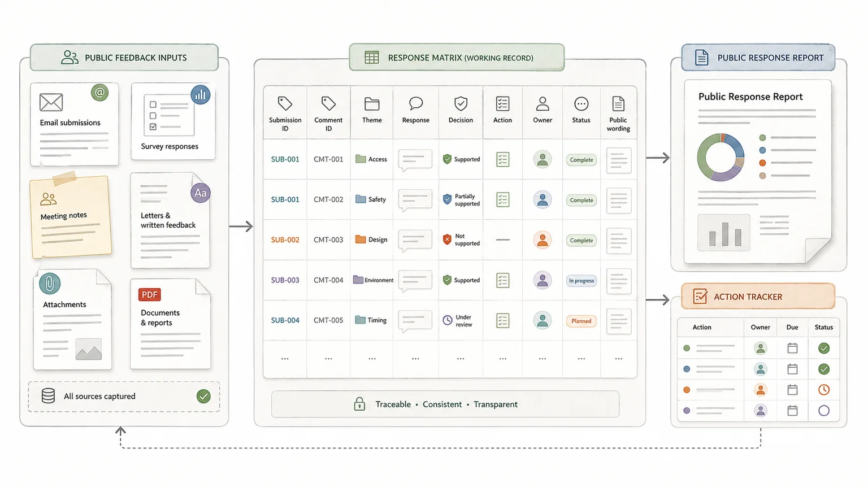868x488 pixels.
Task: Click the green status check in first tracker row
Action: 824,348
